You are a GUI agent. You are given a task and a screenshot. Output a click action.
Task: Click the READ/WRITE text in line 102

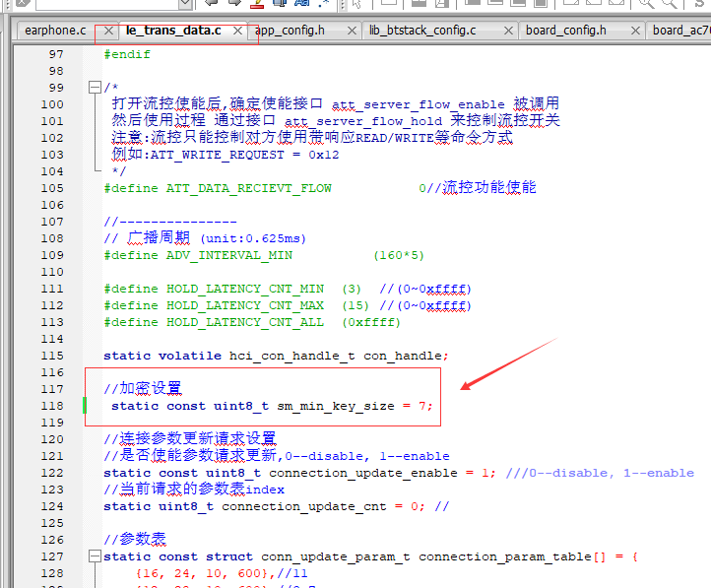click(395, 138)
